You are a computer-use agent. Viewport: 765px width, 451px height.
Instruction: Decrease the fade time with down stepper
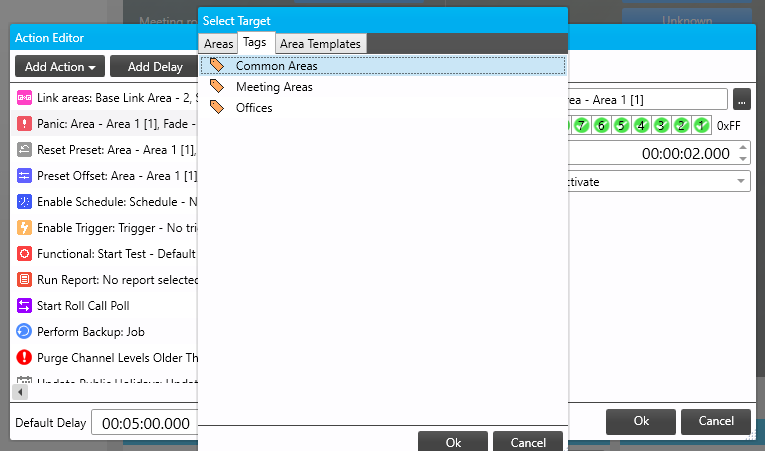click(x=743, y=159)
